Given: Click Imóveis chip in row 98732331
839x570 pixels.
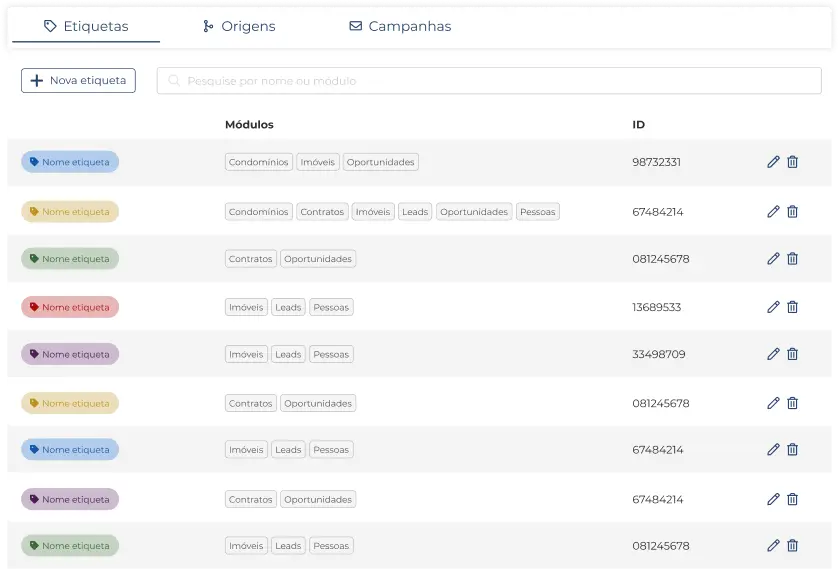Looking at the screenshot, I should coord(318,162).
